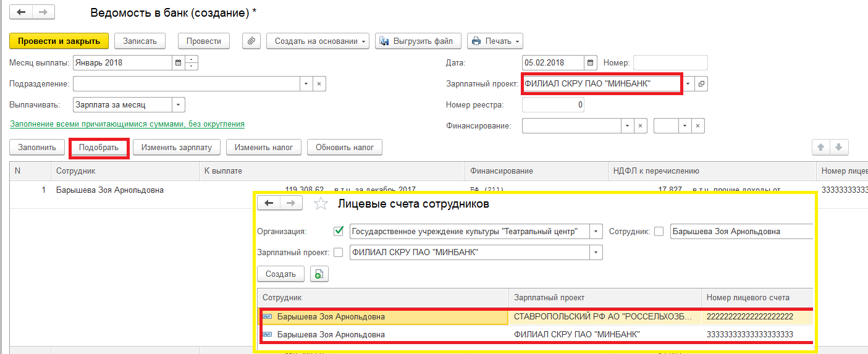Click the Сотрудник filter field in accounts window
The height and width of the screenshot is (354, 868).
[x=741, y=231]
